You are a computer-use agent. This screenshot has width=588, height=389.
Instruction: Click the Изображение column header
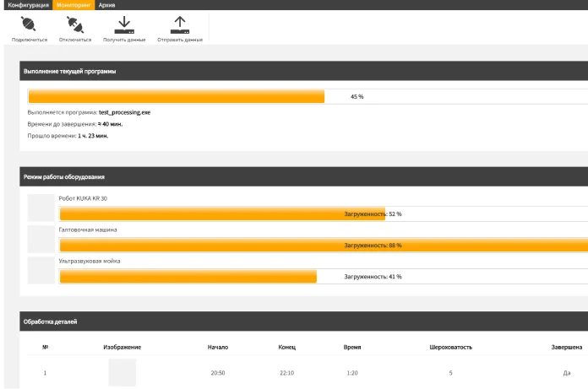(122, 347)
